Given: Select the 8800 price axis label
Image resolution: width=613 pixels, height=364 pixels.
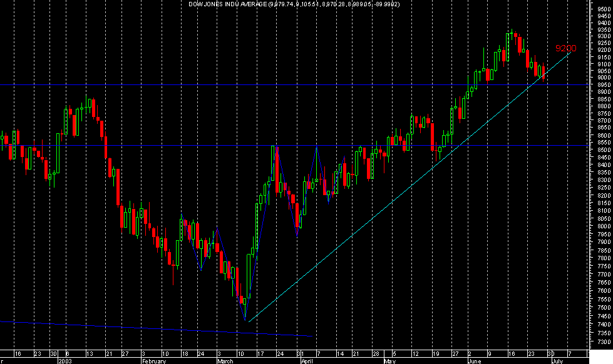Looking at the screenshot, I should [x=604, y=106].
